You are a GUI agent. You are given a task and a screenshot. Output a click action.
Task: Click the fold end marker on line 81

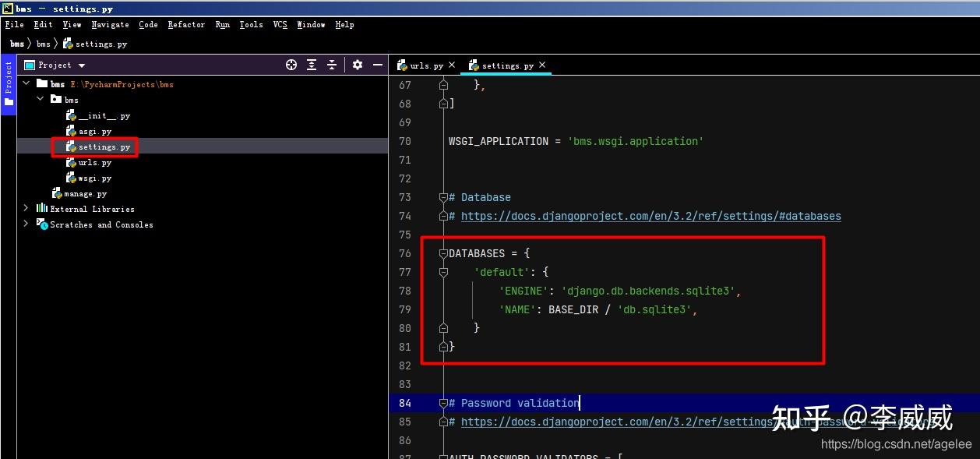(x=443, y=345)
